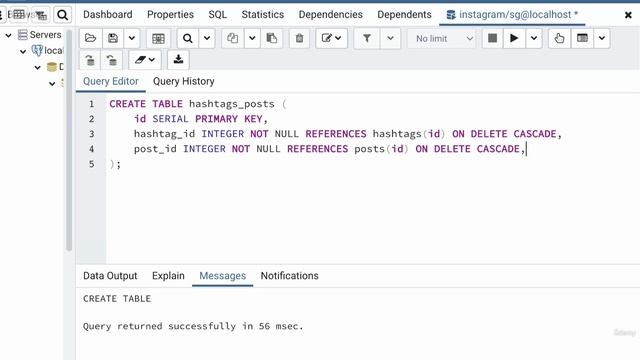Select the instagram/sg@localhost query tab
Viewport: 640px width, 360px height.
coord(512,15)
